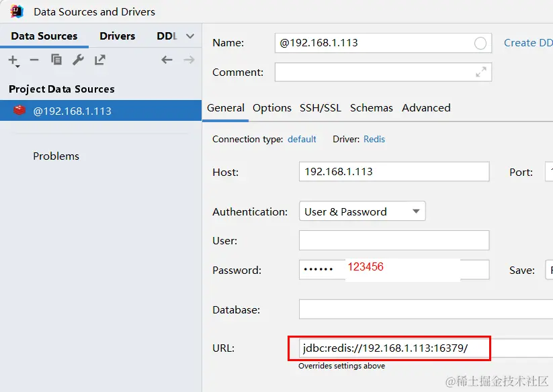Click into the Name input field
Screen dimensions: 553x392
[x=383, y=43]
